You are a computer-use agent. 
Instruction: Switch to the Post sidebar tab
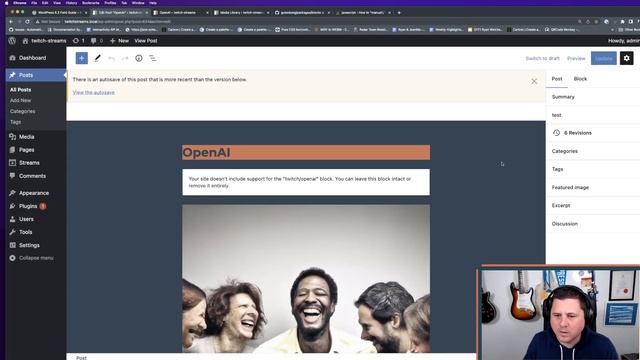(x=557, y=79)
